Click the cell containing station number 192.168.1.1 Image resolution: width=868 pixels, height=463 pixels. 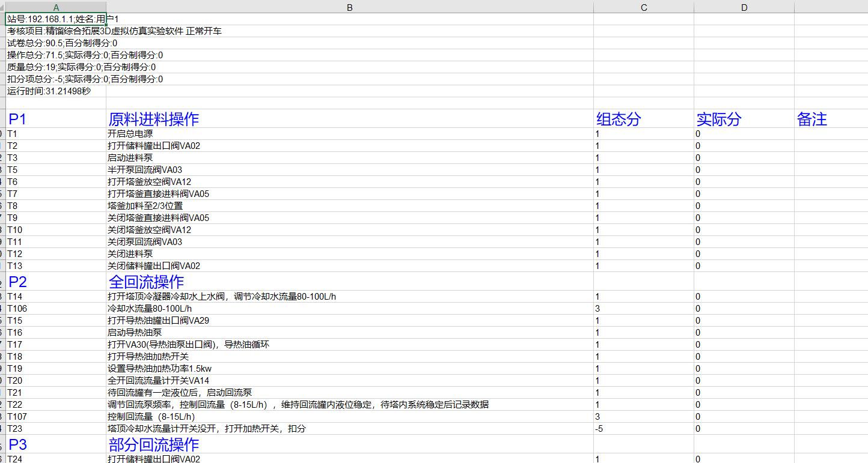(56, 19)
